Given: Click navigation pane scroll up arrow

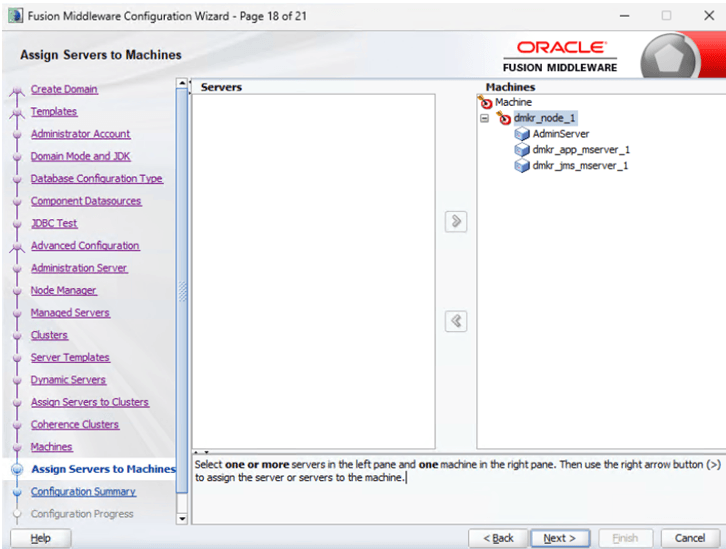Looking at the screenshot, I should click(x=182, y=83).
